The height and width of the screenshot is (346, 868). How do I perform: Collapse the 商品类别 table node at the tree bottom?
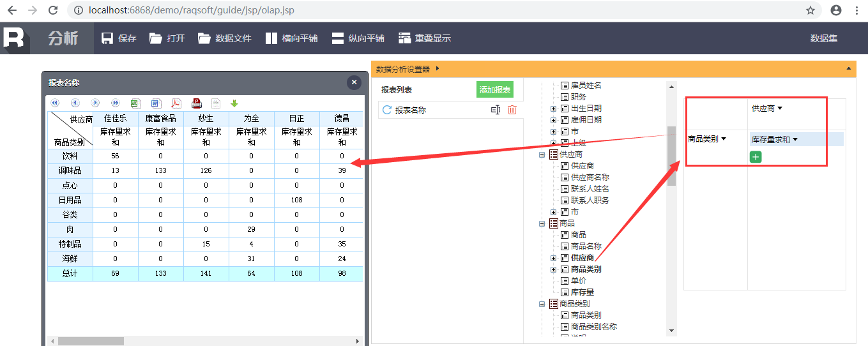pos(542,304)
